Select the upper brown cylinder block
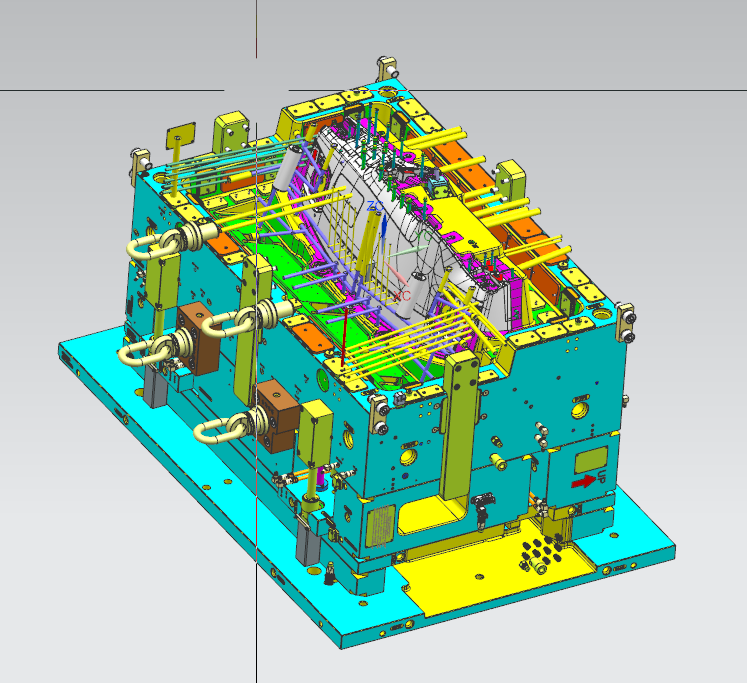The width and height of the screenshot is (747, 683). [x=198, y=339]
